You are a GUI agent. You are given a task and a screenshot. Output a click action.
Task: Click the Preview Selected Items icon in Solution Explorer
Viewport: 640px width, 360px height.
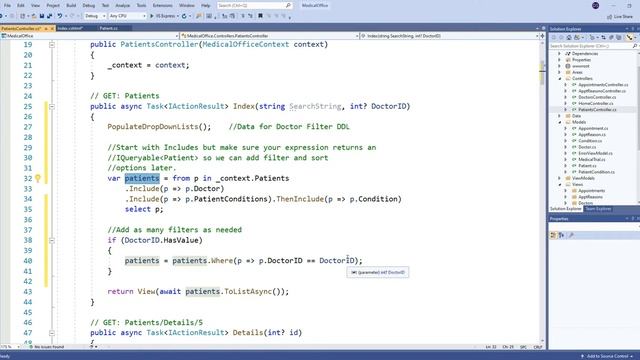pos(629,38)
